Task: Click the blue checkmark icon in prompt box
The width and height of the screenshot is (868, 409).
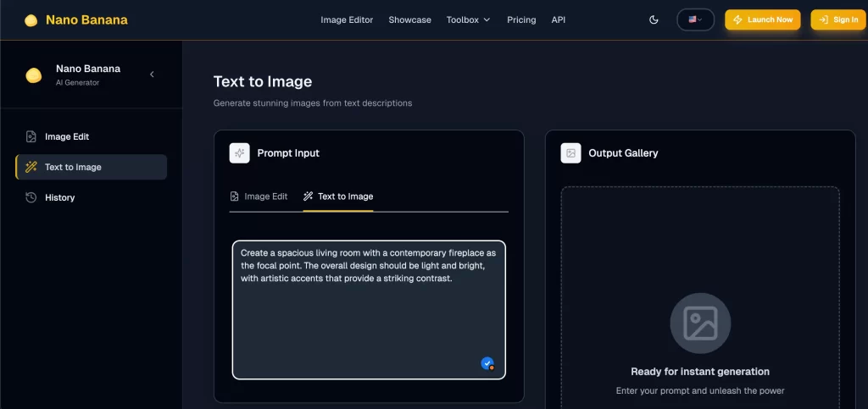Action: pyautogui.click(x=487, y=362)
